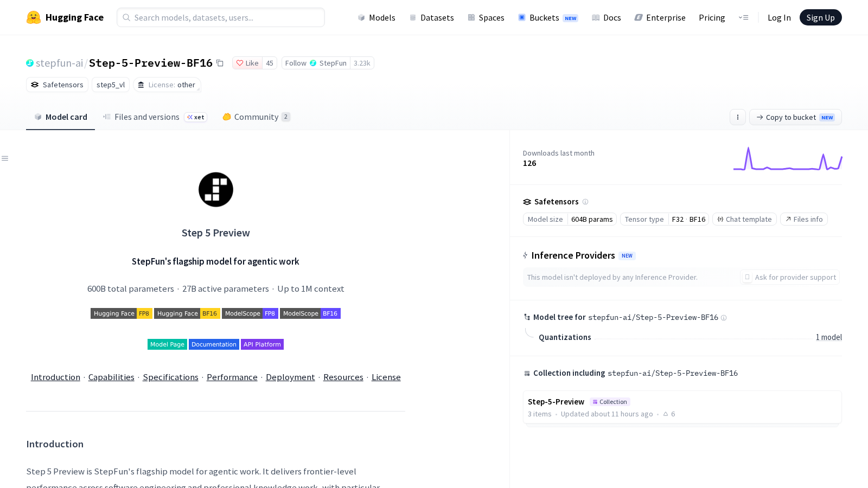Open the Community tab
Screen dimensions: 868x488
[257, 117]
